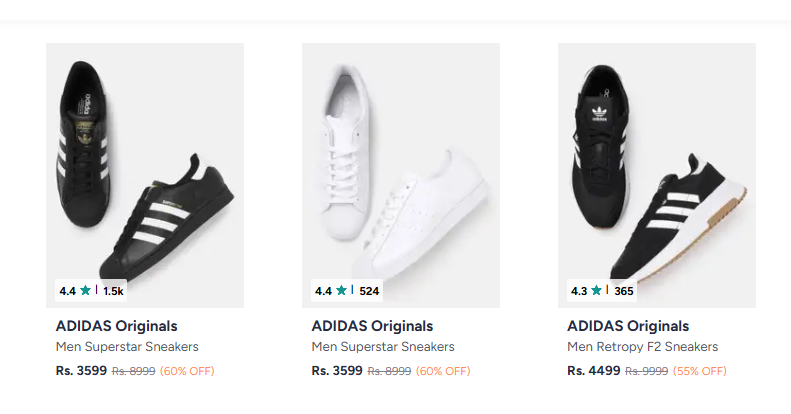Click the 60% OFF label under black sneakers

tap(187, 371)
